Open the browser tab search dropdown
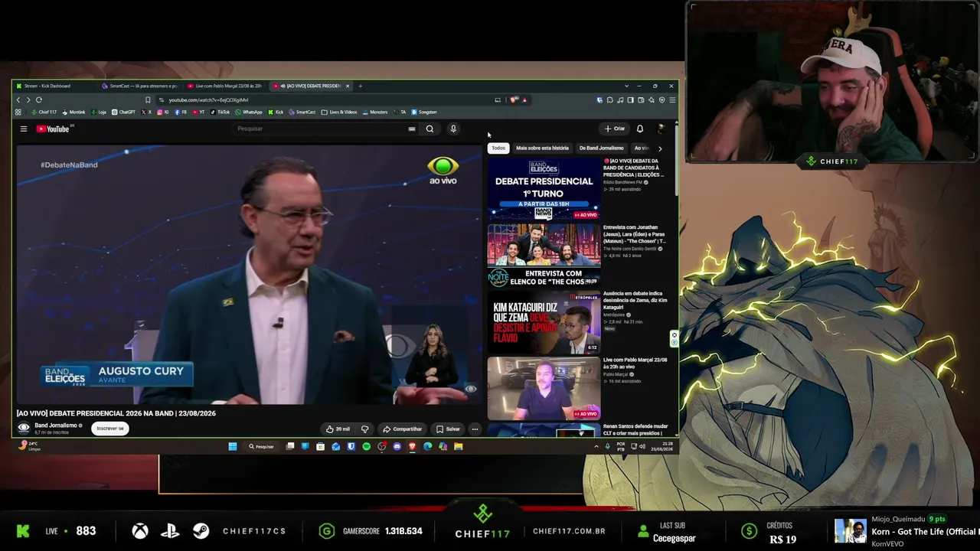Image resolution: width=980 pixels, height=551 pixels. pos(626,86)
